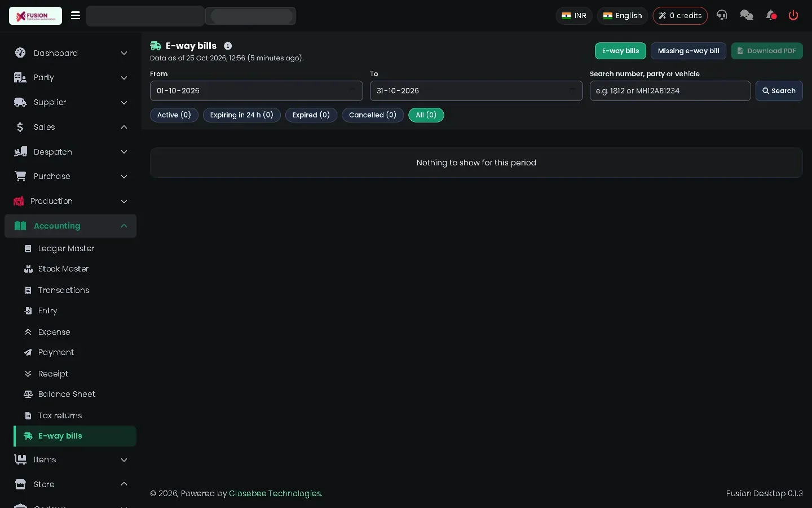812x508 pixels.
Task: Select E-way bills in sidebar
Action: pos(75,436)
